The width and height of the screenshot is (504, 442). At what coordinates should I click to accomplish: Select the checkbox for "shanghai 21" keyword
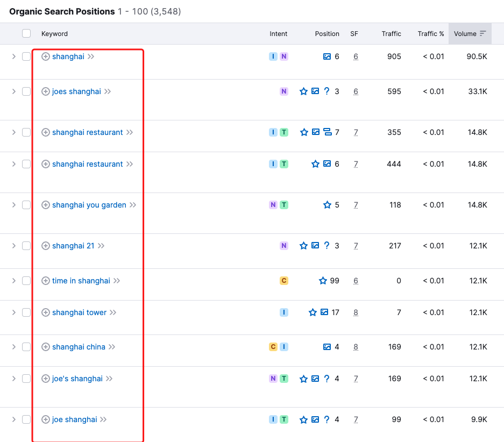(26, 246)
